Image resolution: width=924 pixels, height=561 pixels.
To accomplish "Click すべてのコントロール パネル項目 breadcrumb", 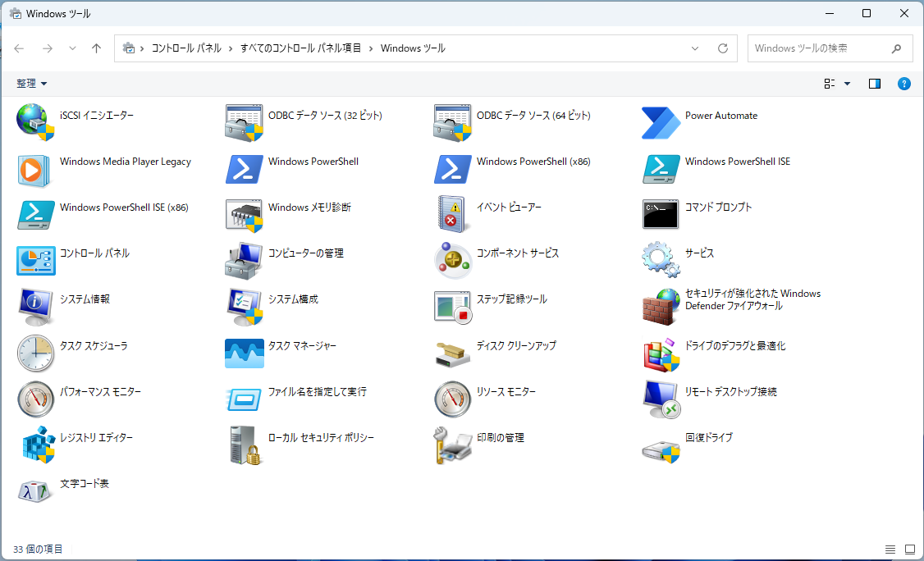I will (x=300, y=48).
